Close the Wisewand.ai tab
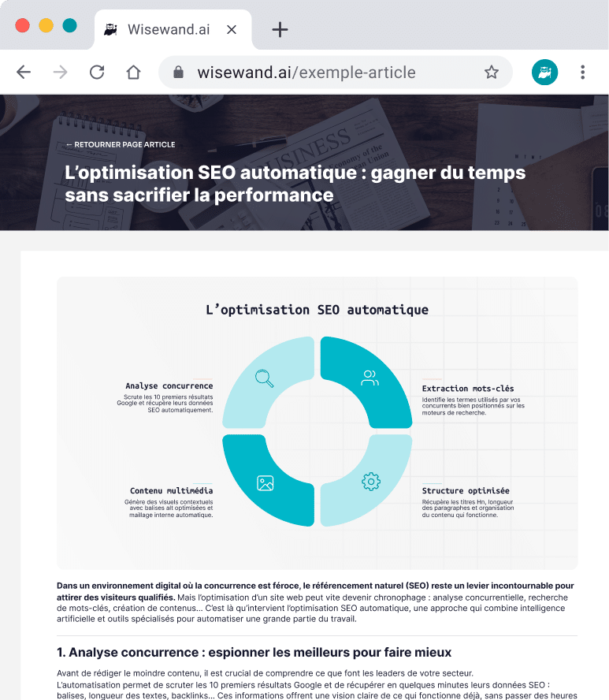609x700 pixels. [232, 30]
